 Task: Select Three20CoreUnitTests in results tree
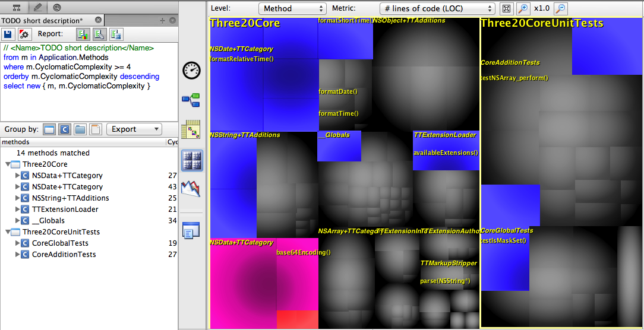[61, 232]
